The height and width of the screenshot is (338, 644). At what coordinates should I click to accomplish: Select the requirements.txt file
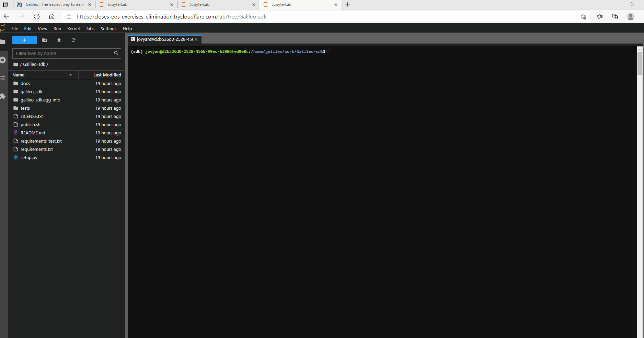[x=67, y=149]
